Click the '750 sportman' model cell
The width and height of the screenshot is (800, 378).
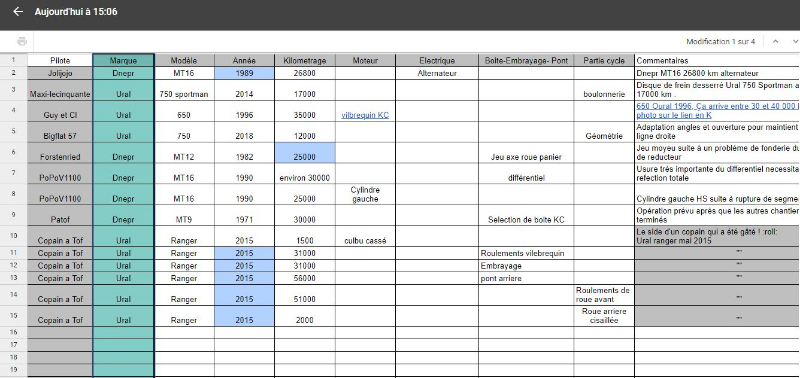pyautogui.click(x=184, y=90)
